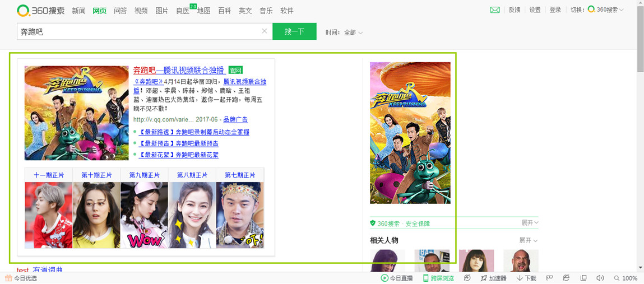Image resolution: width=644 pixels, height=284 pixels.
Task: Open the mail envelope icon
Action: pyautogui.click(x=495, y=10)
